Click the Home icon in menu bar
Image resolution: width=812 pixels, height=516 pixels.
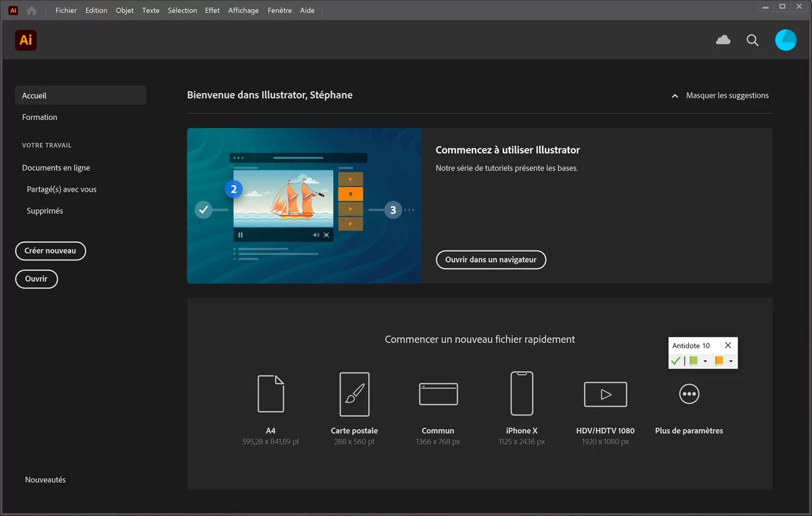31,10
